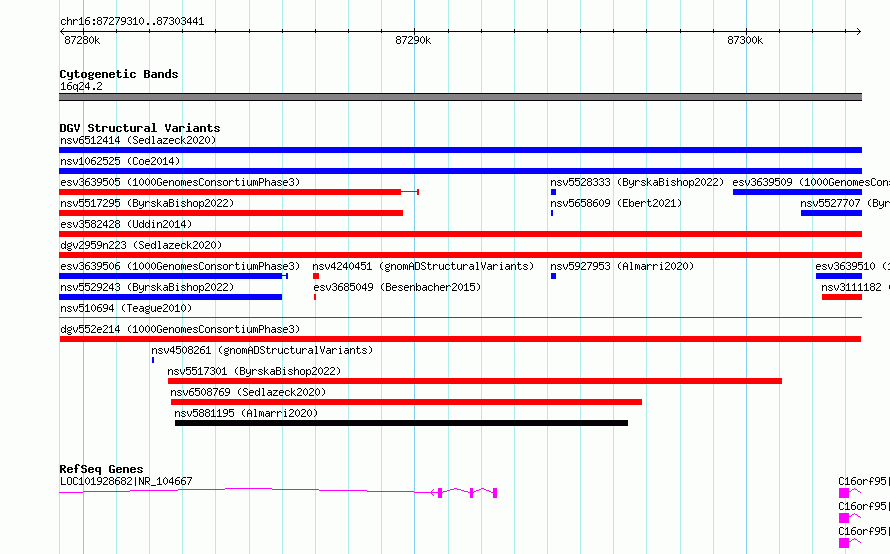Click the nsv4508261 (gnomADStructuralVariants) label

point(262,350)
